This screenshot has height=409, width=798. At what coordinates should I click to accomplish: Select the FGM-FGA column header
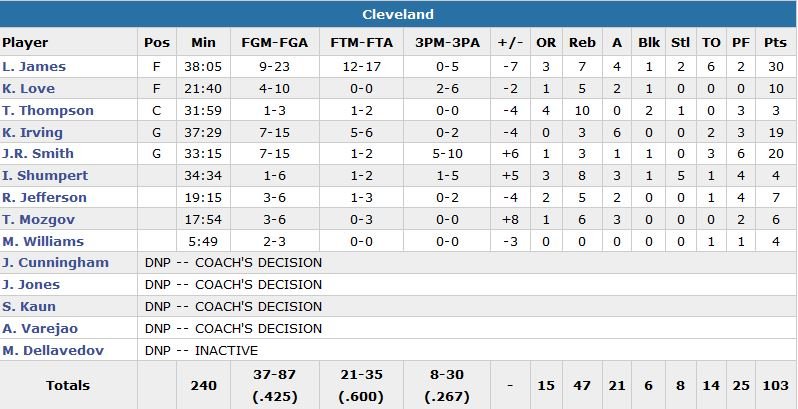pyautogui.click(x=275, y=43)
